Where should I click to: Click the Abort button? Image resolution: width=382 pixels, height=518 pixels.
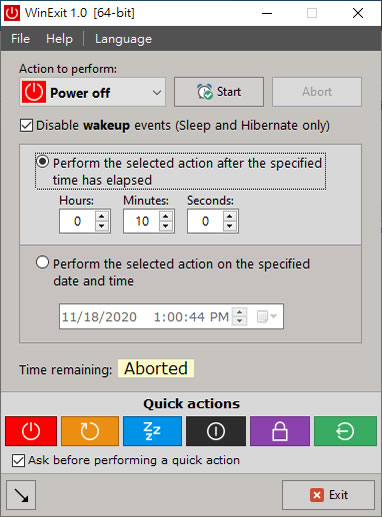(317, 92)
